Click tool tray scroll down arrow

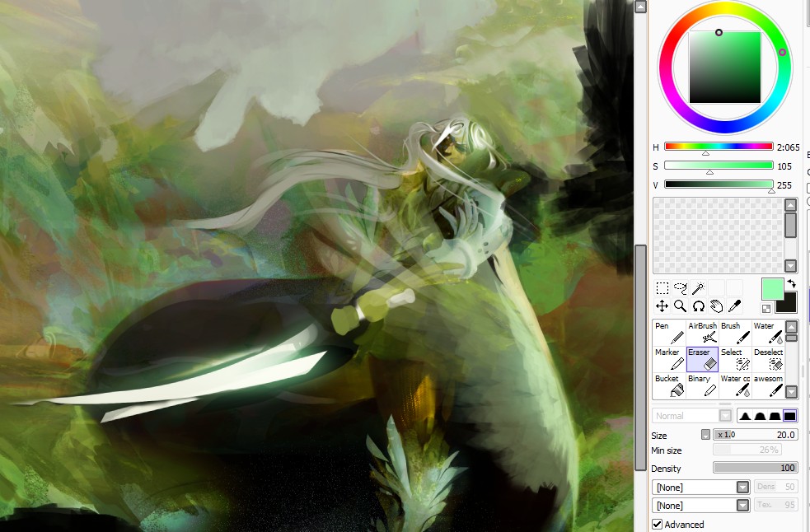[x=791, y=392]
